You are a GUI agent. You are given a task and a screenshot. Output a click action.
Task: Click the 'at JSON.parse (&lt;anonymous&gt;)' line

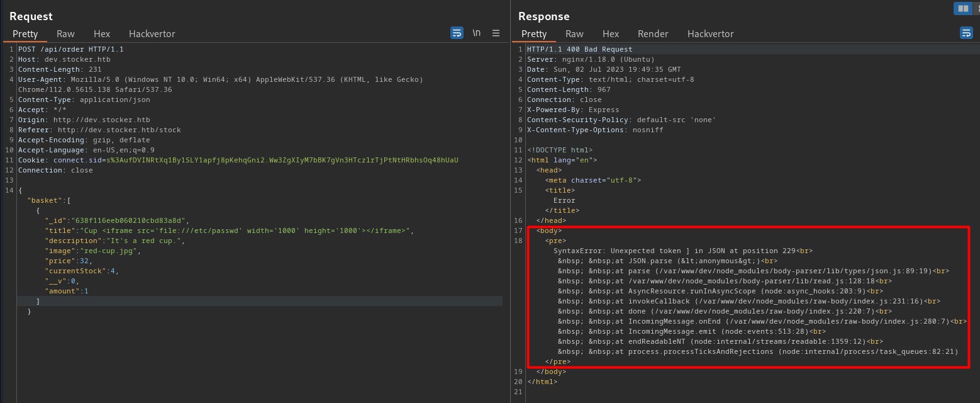click(668, 261)
